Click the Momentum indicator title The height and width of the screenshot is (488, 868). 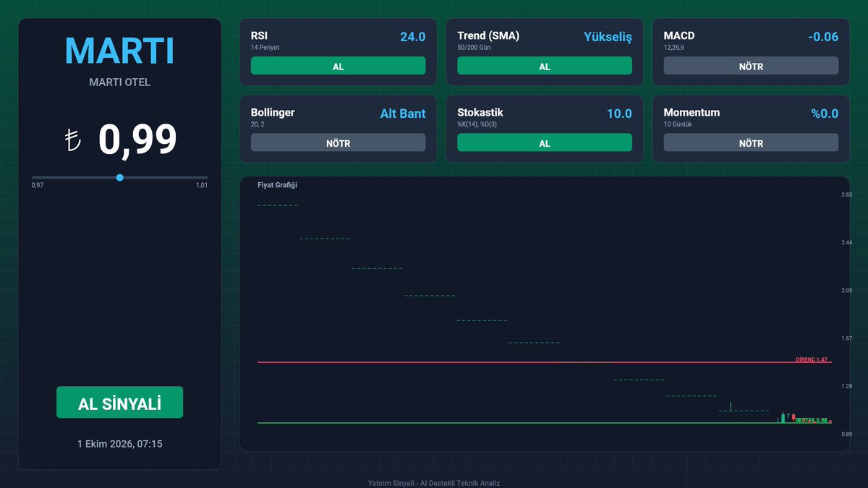coord(692,113)
